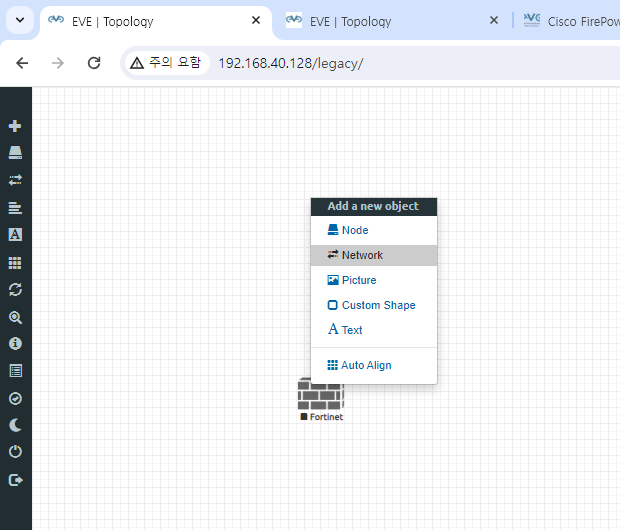Click the Close lab power icon
The width and height of the screenshot is (620, 530).
coord(15,451)
